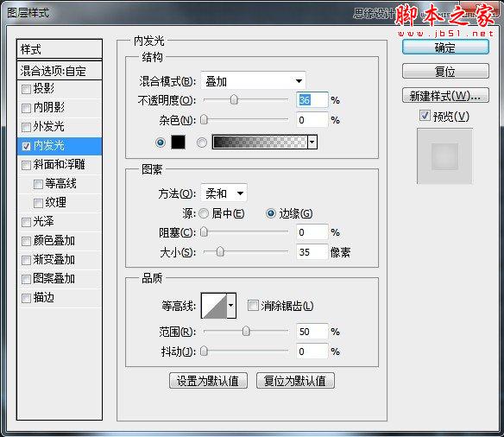This screenshot has width=504, height=437.
Task: Select 混合选项:自定 entry
Action: point(60,71)
